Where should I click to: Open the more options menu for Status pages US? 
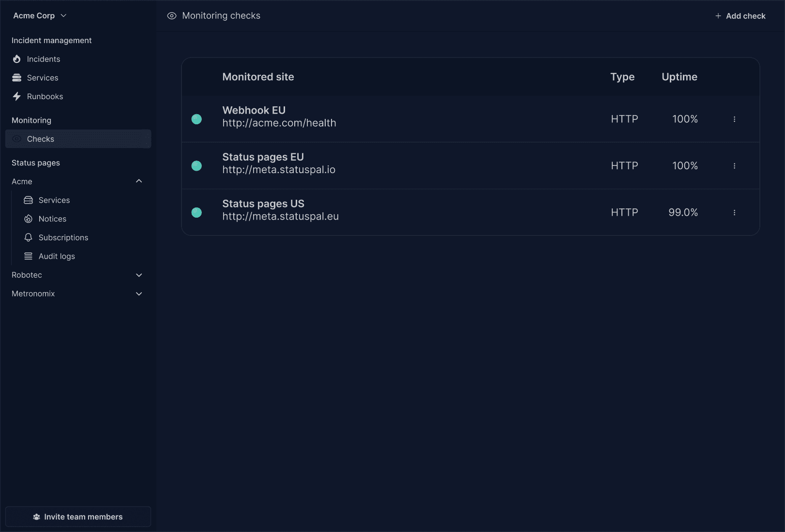point(734,212)
